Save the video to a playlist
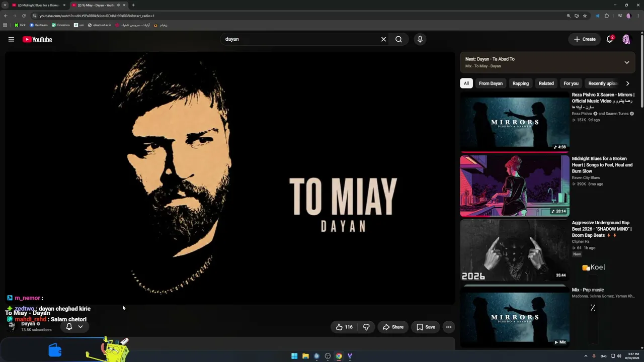 click(x=426, y=327)
